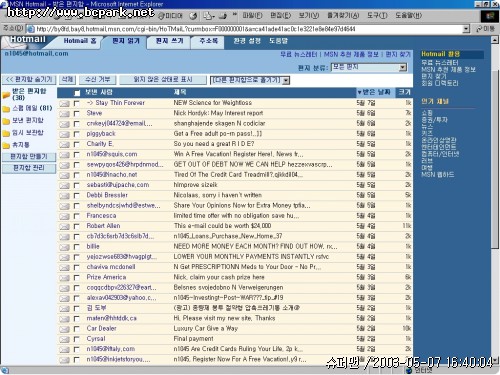Switch to the address book tab
This screenshot has width=500, height=375.
pos(209,42)
